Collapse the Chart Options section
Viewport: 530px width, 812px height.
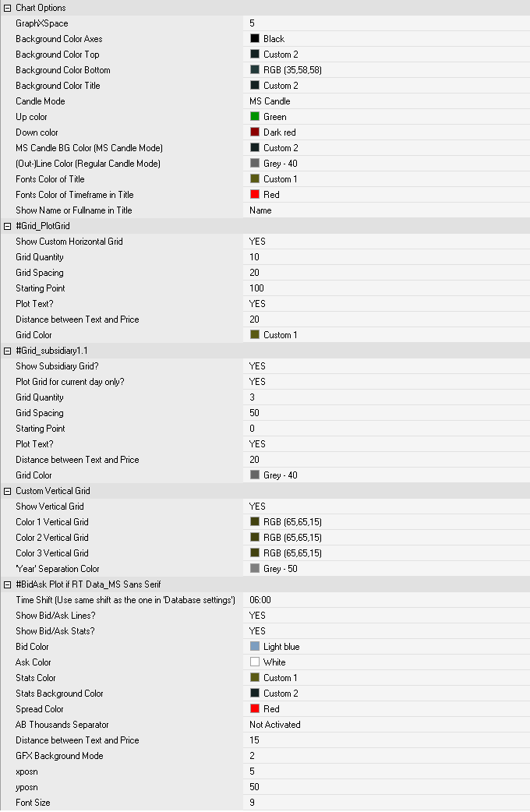pyautogui.click(x=7, y=8)
